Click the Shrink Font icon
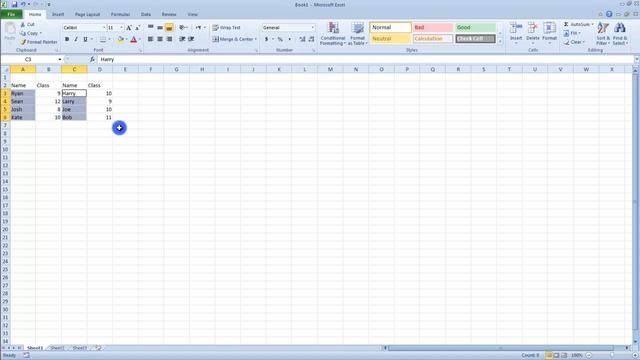Screen dimensions: 640x360 tap(138, 28)
